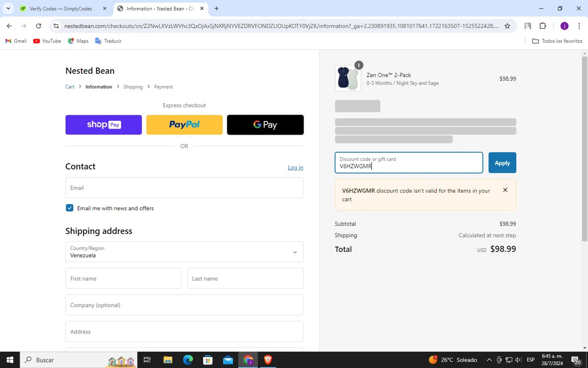Open volume control in system tray
This screenshot has height=368, width=588.
tap(519, 360)
